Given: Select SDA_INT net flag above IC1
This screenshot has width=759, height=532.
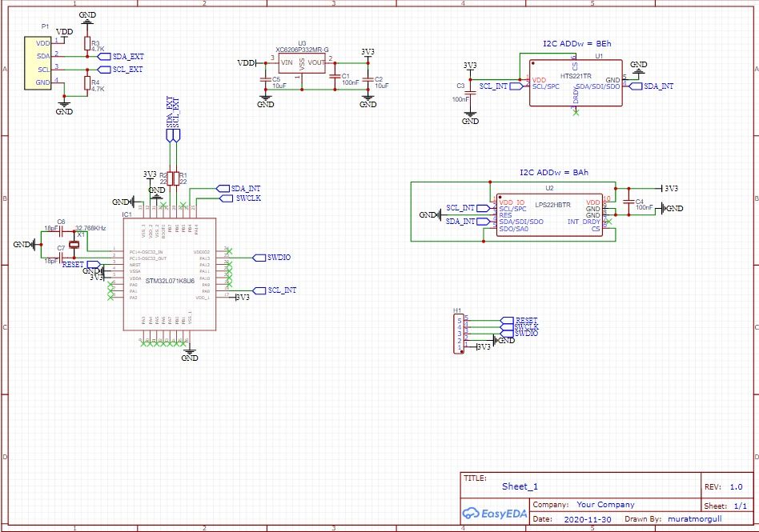Looking at the screenshot, I should (x=238, y=188).
